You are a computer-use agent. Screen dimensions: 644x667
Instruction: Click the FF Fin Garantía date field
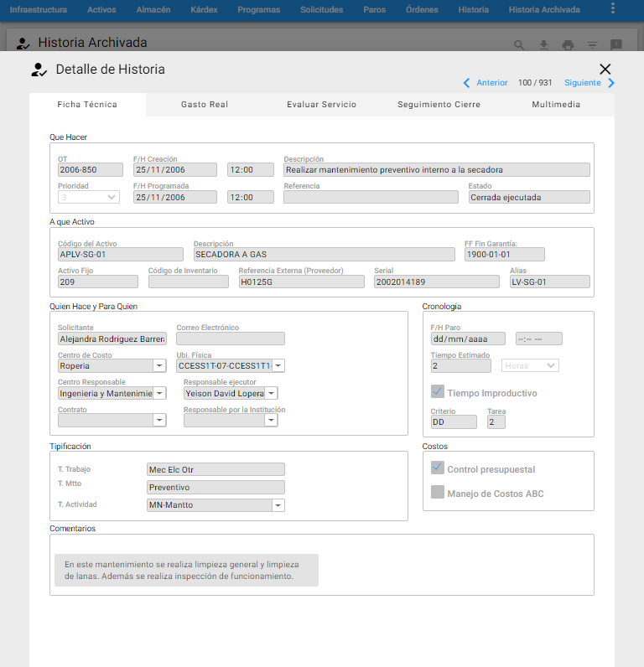tap(505, 255)
